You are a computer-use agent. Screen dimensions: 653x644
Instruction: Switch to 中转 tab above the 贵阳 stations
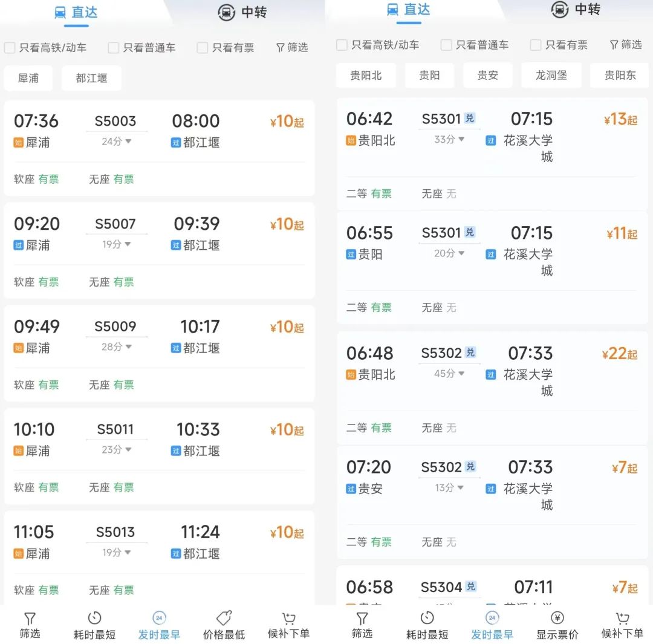point(576,10)
